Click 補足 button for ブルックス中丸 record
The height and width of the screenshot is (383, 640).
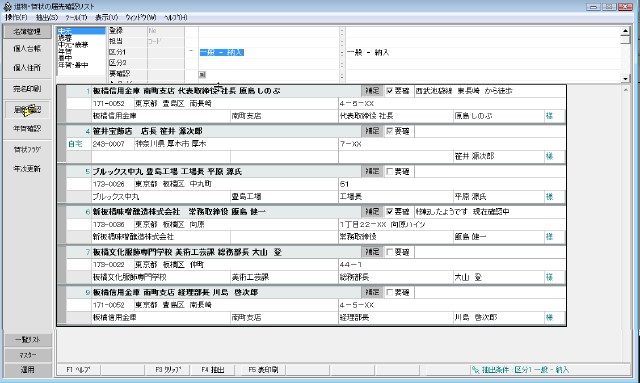[372, 171]
